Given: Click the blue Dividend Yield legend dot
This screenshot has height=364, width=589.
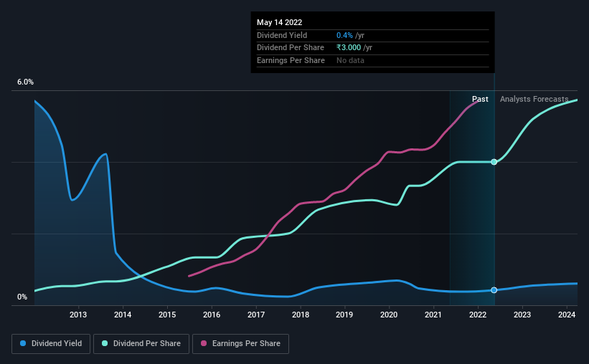Looking at the screenshot, I should [23, 343].
